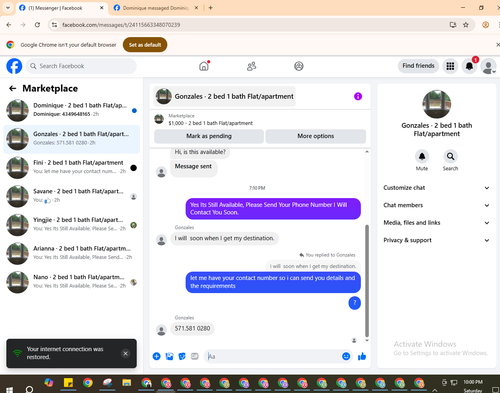Image resolution: width=500 pixels, height=393 pixels.
Task: Click the chat scrollbar thumb
Action: pos(367,281)
